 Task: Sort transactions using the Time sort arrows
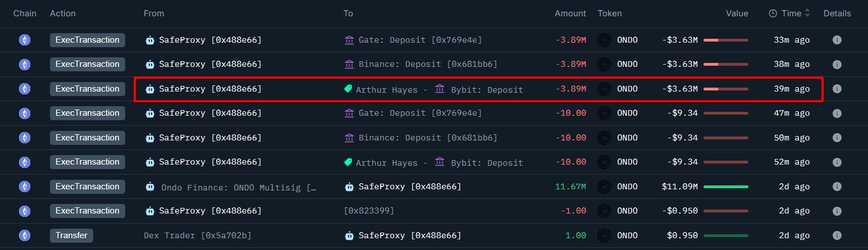(808, 13)
